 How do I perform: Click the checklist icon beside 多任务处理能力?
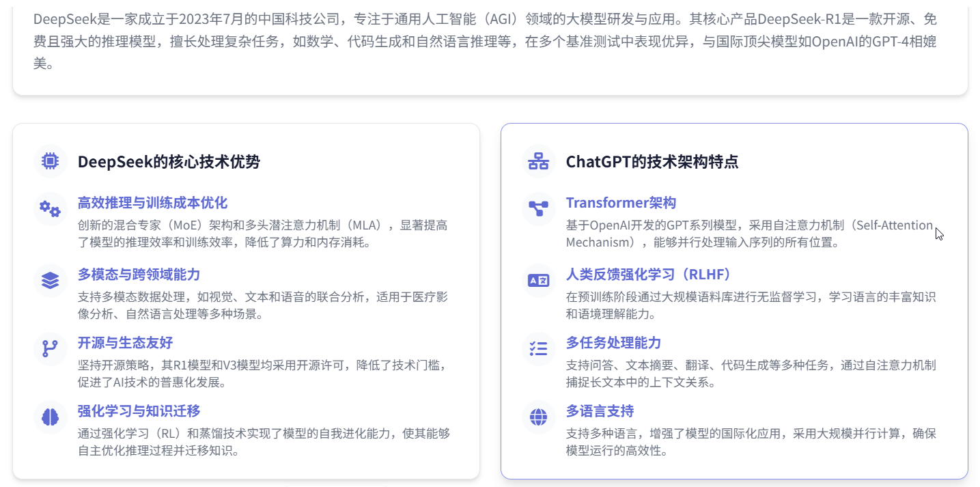[538, 349]
